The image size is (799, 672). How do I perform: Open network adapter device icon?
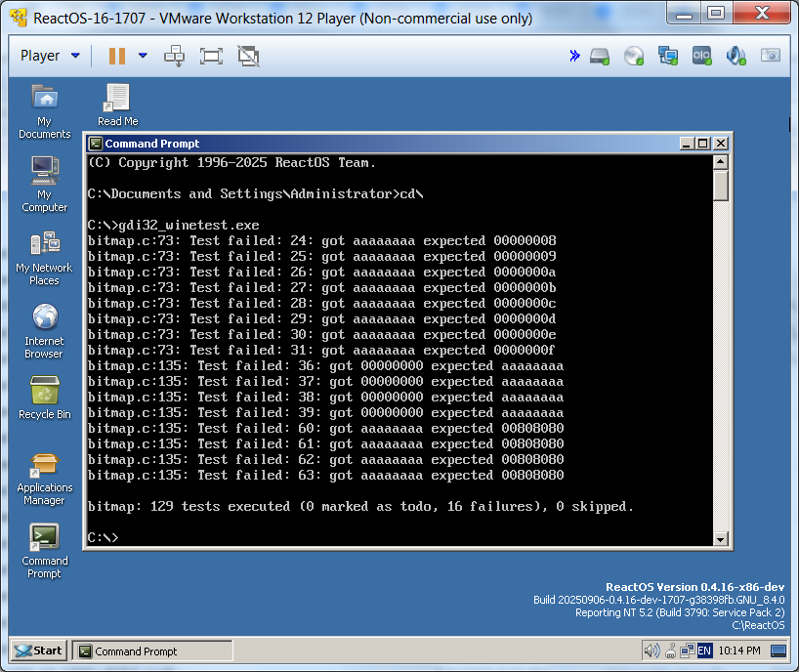667,56
